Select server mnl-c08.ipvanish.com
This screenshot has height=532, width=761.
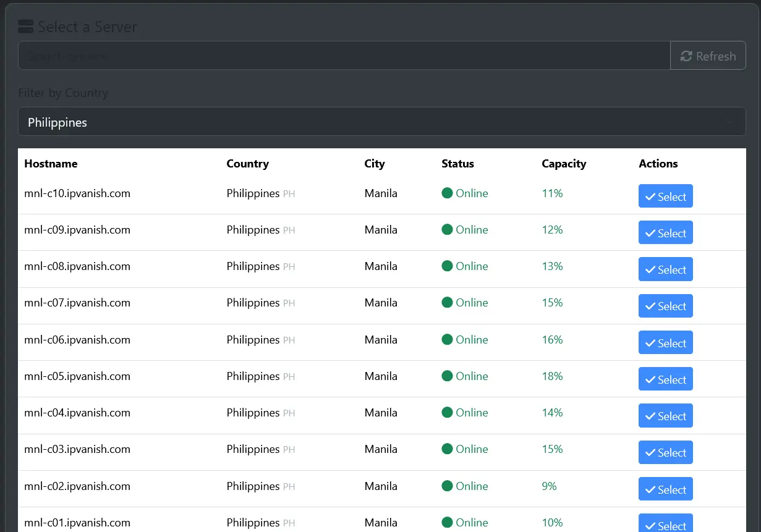pos(666,269)
